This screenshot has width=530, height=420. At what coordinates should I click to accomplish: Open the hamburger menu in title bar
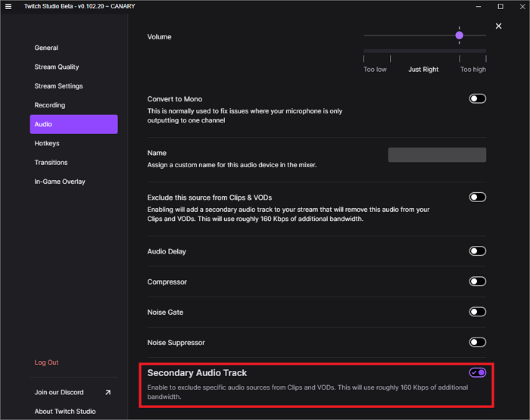8,6
